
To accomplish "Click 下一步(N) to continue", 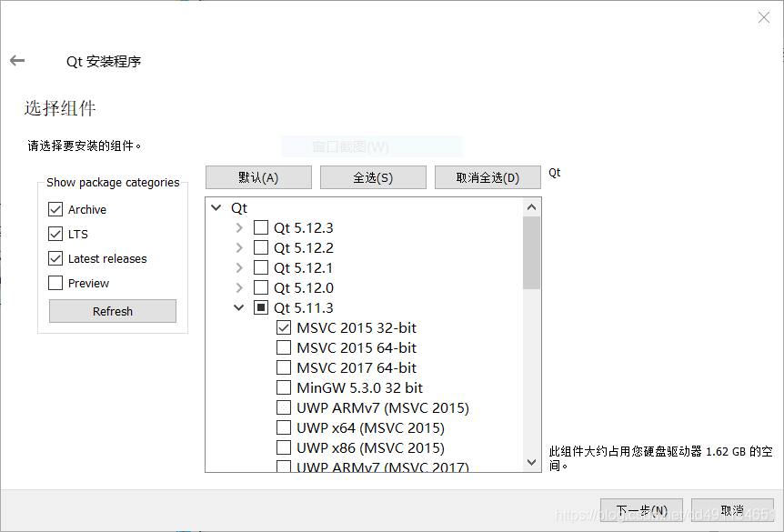I will click(x=641, y=510).
